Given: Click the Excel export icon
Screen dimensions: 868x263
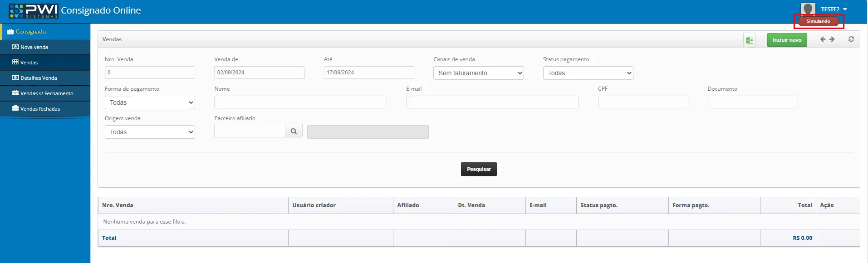Looking at the screenshot, I should 749,40.
